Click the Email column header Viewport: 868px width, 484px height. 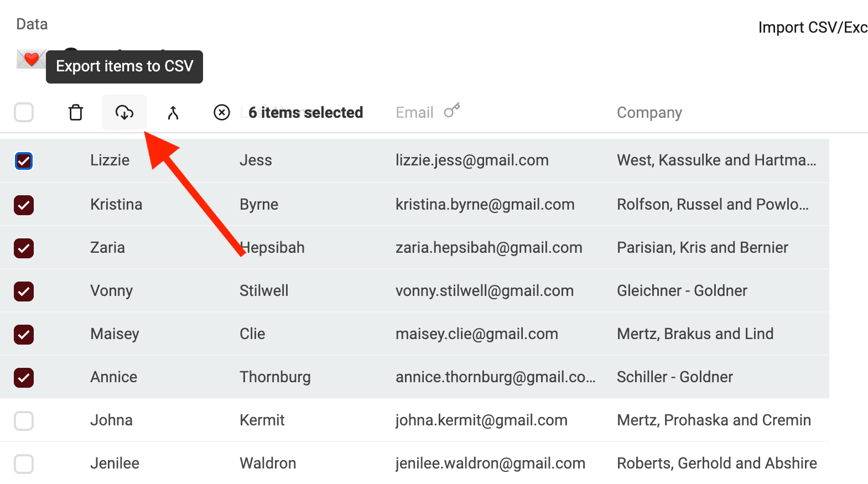tap(414, 113)
